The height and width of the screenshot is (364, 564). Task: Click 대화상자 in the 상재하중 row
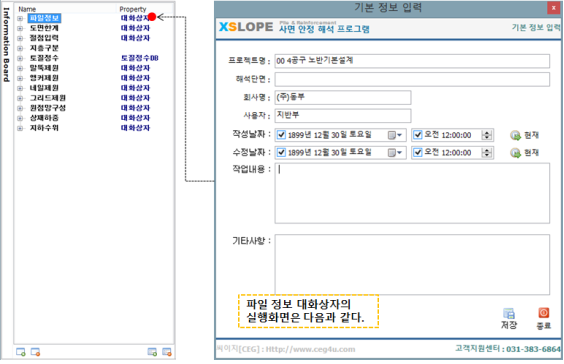point(135,118)
